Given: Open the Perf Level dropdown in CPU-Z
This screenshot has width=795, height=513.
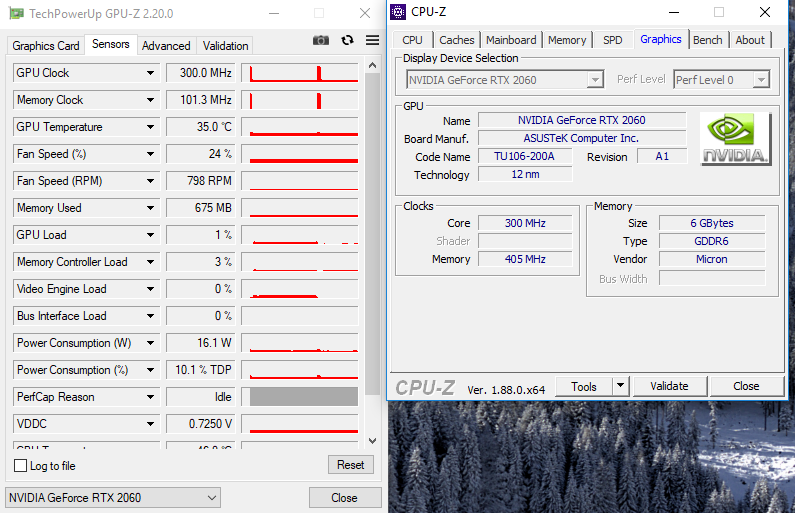Looking at the screenshot, I should pos(721,80).
